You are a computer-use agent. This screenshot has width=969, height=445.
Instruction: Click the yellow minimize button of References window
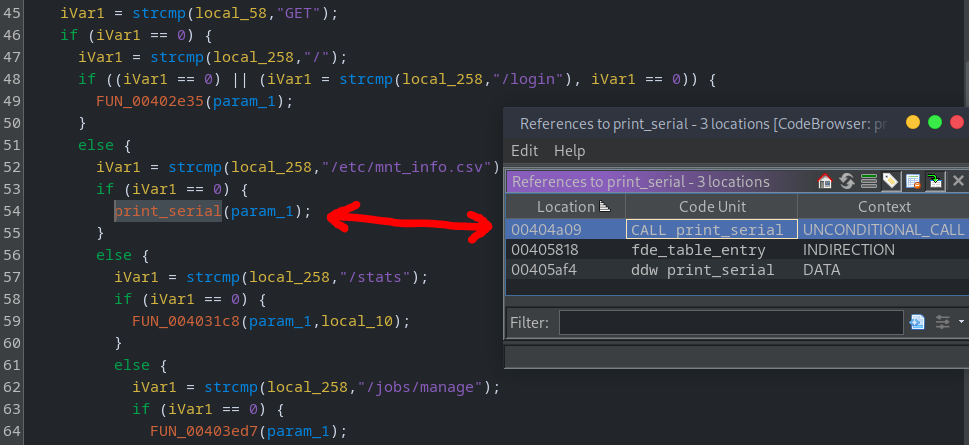coord(913,122)
